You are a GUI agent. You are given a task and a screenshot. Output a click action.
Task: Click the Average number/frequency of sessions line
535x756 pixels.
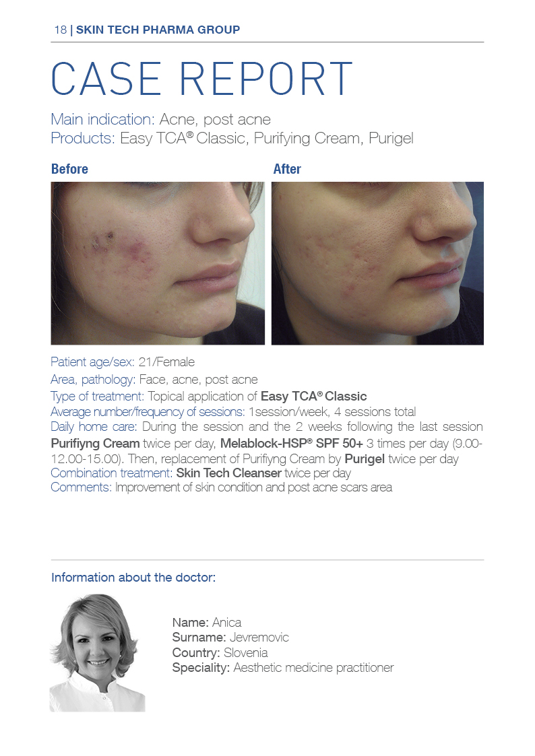click(233, 412)
